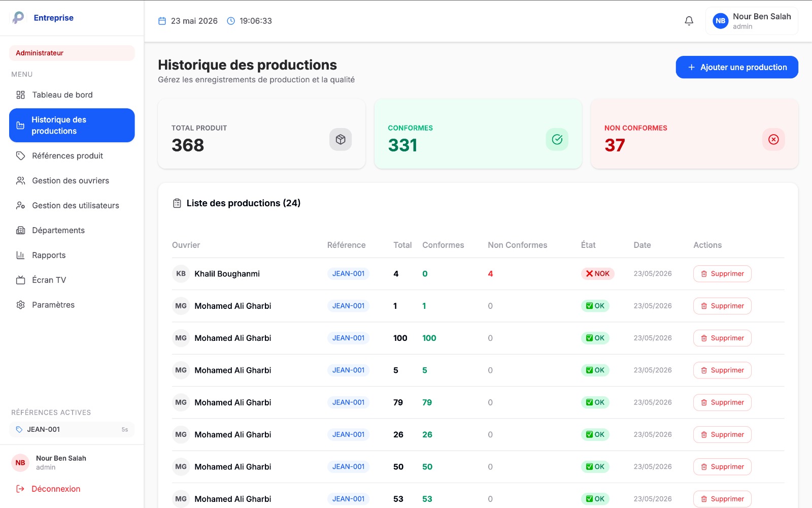The width and height of the screenshot is (812, 508).
Task: Select Historique des productions menu item
Action: point(72,125)
